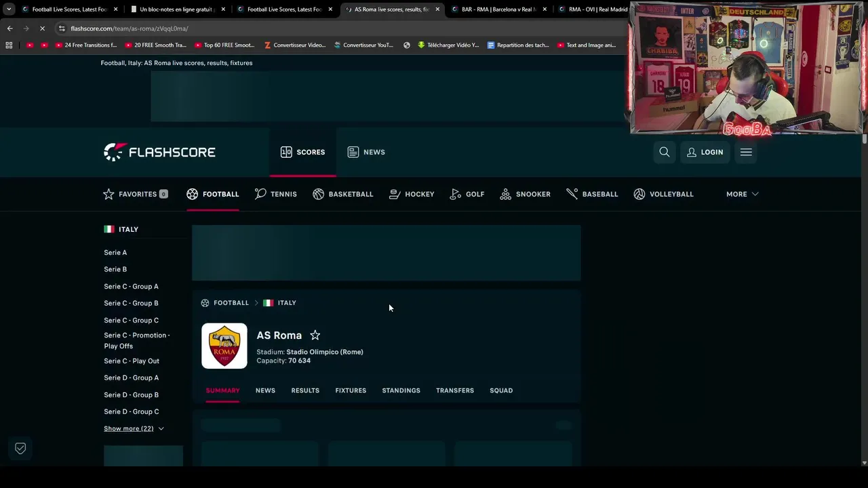Close the AS Roma live scores tab
This screenshot has height=488, width=868.
[437, 9]
